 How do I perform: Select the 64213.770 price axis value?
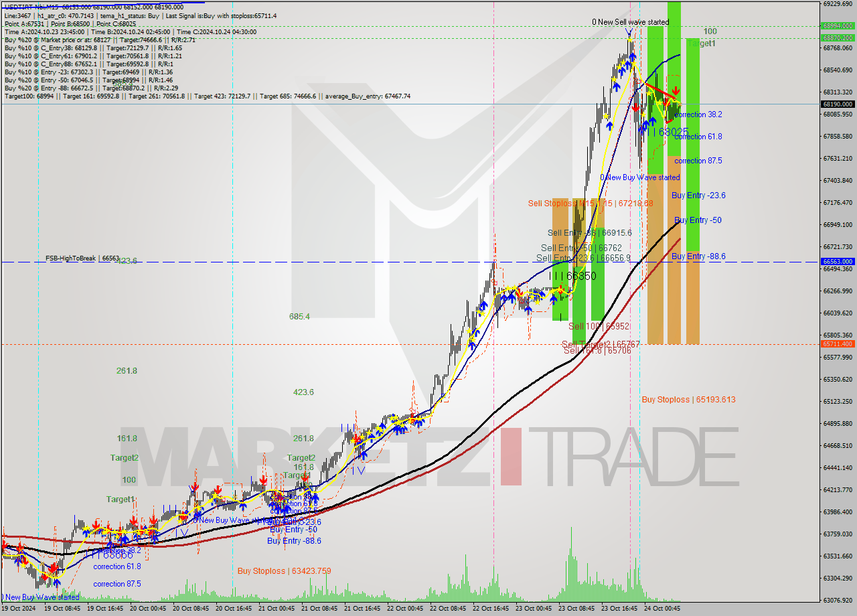[x=838, y=489]
